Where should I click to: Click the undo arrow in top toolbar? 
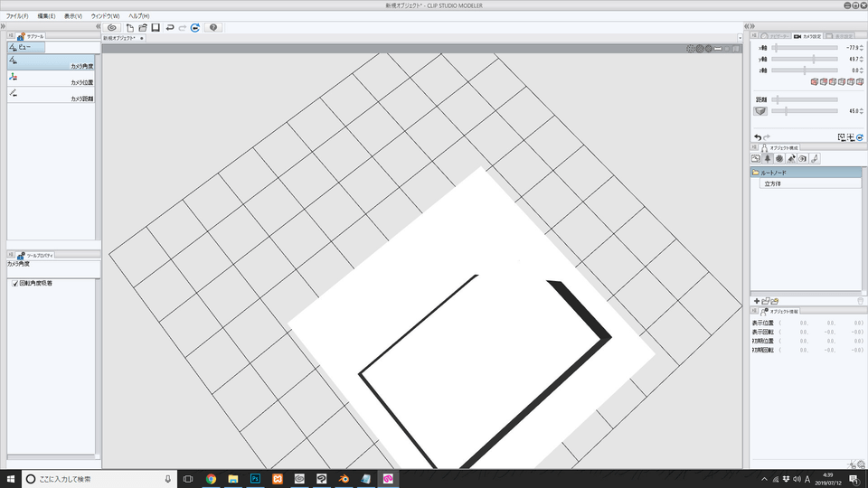169,28
